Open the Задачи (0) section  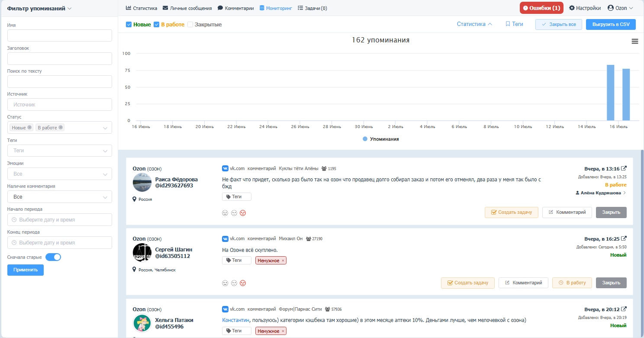(312, 8)
